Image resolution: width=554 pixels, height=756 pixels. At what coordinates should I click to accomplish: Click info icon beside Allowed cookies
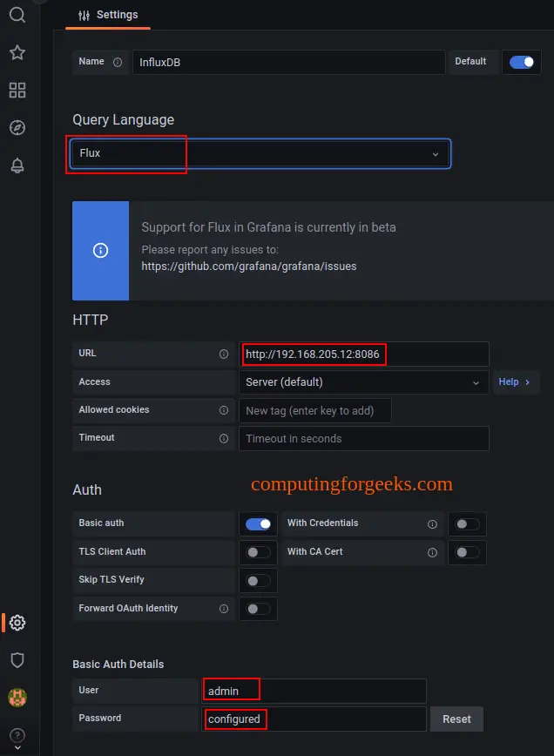coord(224,410)
